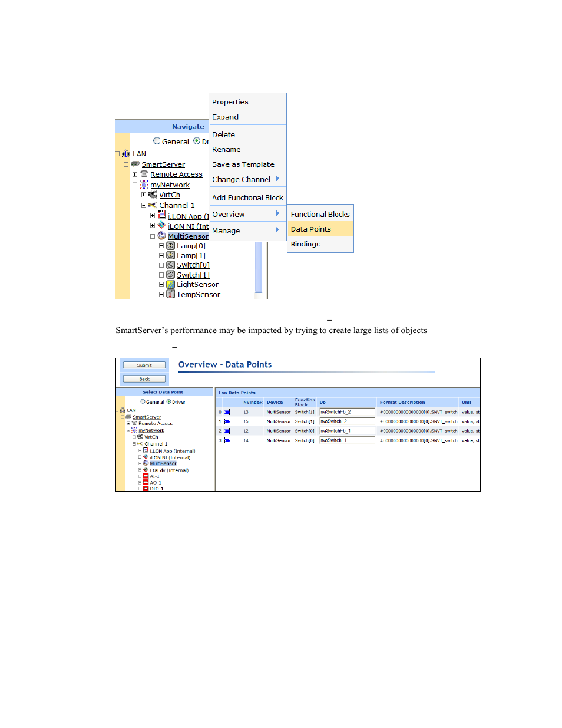This screenshot has width=562, height=728.
Task: Click the Switch[1] functional block icon
Action: 170,275
